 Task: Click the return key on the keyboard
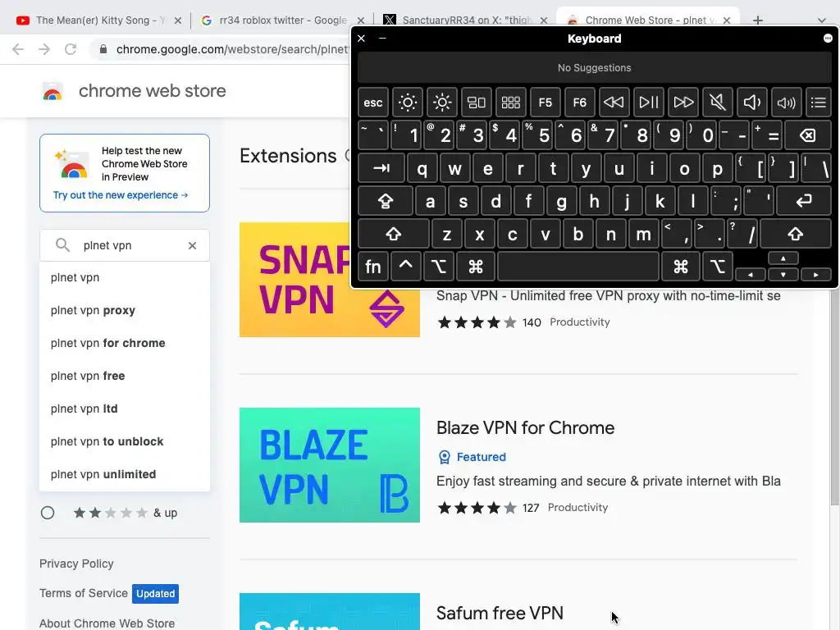click(804, 202)
